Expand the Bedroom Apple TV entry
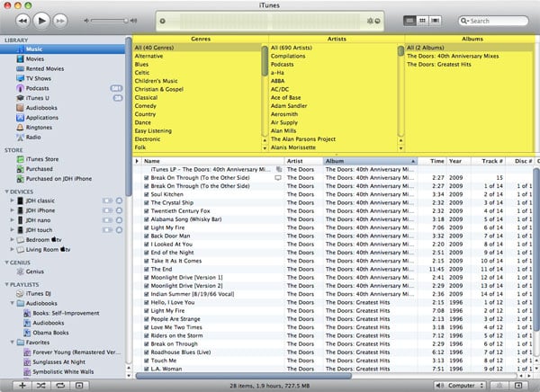The width and height of the screenshot is (540, 392). (x=12, y=239)
